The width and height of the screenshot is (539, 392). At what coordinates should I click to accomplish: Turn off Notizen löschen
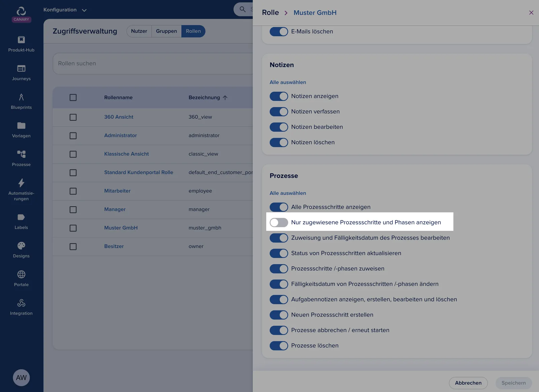[279, 143]
